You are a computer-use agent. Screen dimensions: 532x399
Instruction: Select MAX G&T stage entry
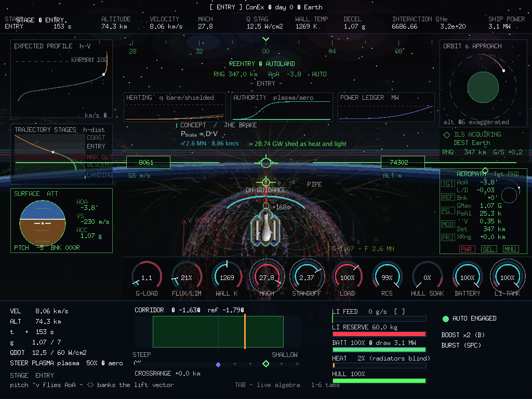point(99,157)
